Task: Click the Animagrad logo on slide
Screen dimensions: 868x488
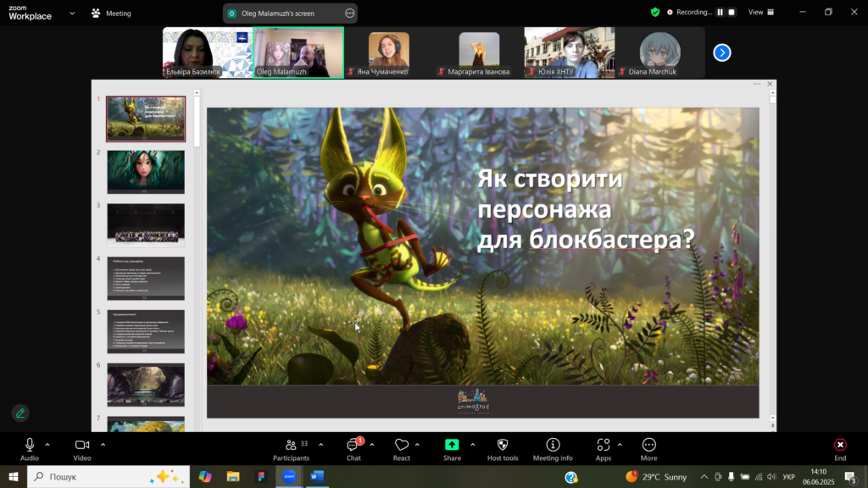Action: coord(473,401)
